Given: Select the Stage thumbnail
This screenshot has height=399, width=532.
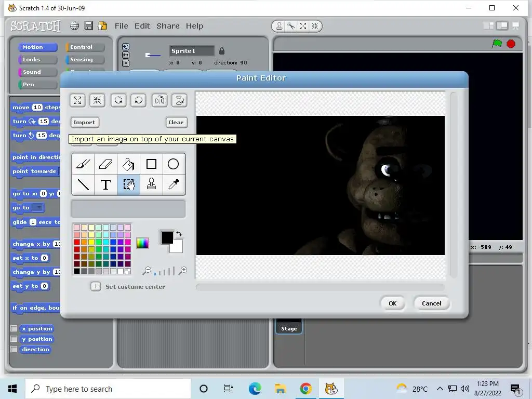Looking at the screenshot, I should point(289,326).
